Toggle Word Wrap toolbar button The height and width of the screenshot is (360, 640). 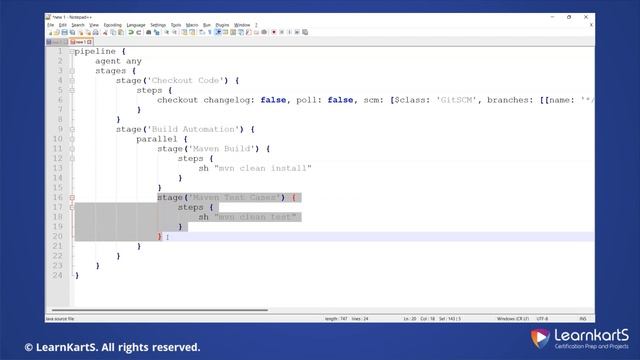[202, 32]
